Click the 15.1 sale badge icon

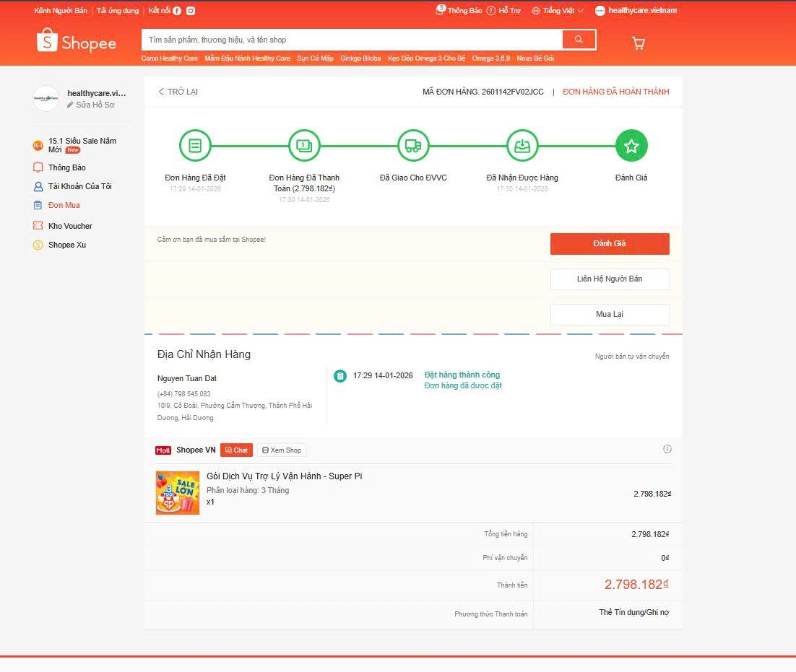38,146
